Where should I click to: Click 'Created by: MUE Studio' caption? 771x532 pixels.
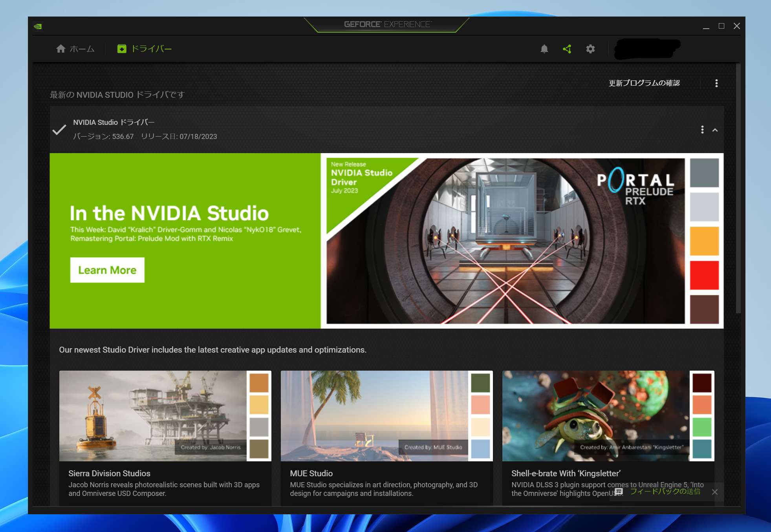click(x=433, y=447)
